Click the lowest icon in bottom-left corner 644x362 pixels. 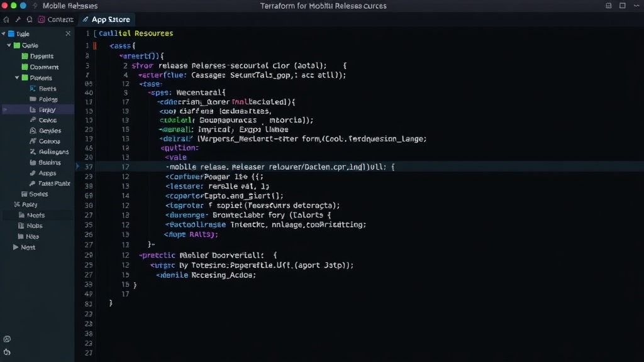point(7,352)
